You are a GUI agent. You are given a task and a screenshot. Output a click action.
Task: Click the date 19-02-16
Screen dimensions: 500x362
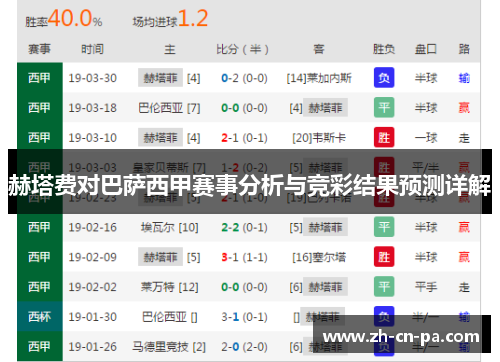(92, 227)
